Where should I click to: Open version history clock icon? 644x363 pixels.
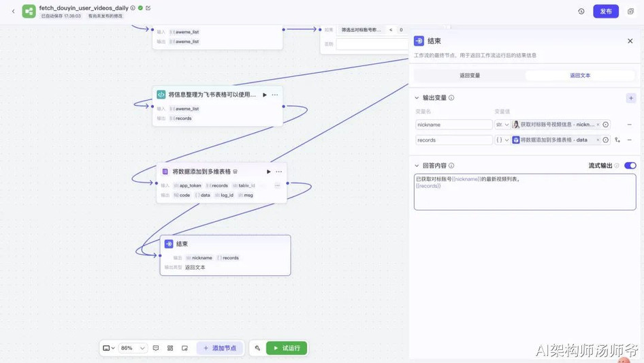pos(581,12)
